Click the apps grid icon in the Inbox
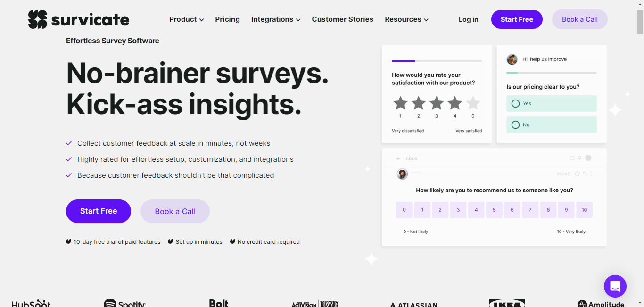Image resolution: width=644 pixels, height=307 pixels. tap(571, 158)
